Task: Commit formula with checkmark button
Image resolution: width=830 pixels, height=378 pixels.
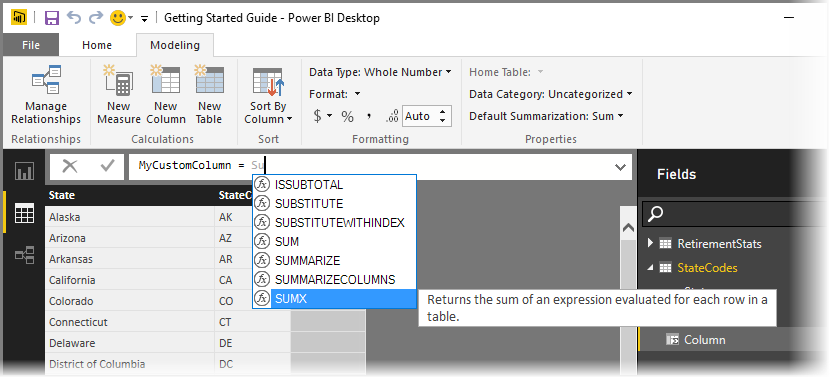Action: [x=107, y=167]
